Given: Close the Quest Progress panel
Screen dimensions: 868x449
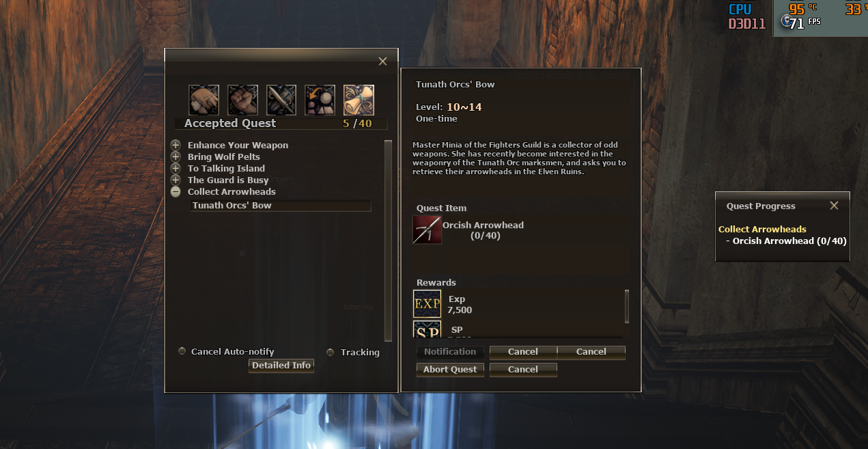Looking at the screenshot, I should tap(834, 206).
